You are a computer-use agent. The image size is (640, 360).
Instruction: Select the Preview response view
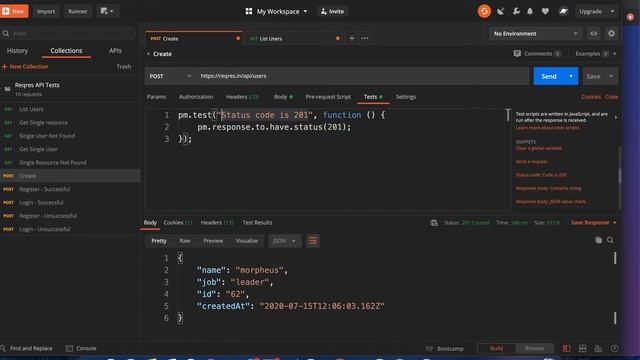pyautogui.click(x=213, y=241)
